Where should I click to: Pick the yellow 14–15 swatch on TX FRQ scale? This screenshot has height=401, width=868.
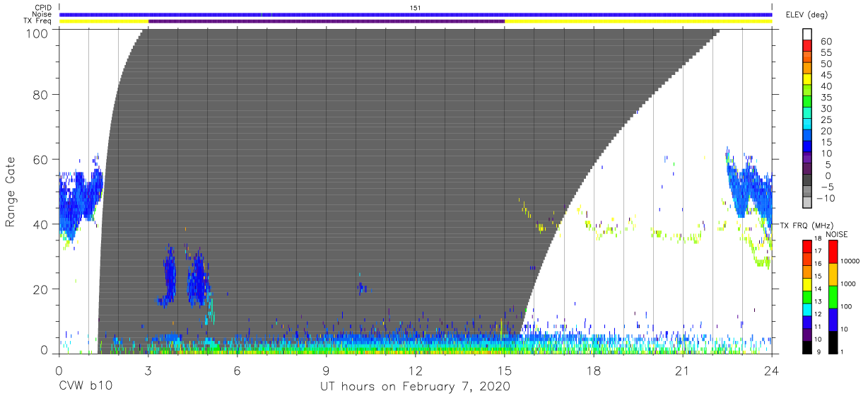tap(807, 283)
